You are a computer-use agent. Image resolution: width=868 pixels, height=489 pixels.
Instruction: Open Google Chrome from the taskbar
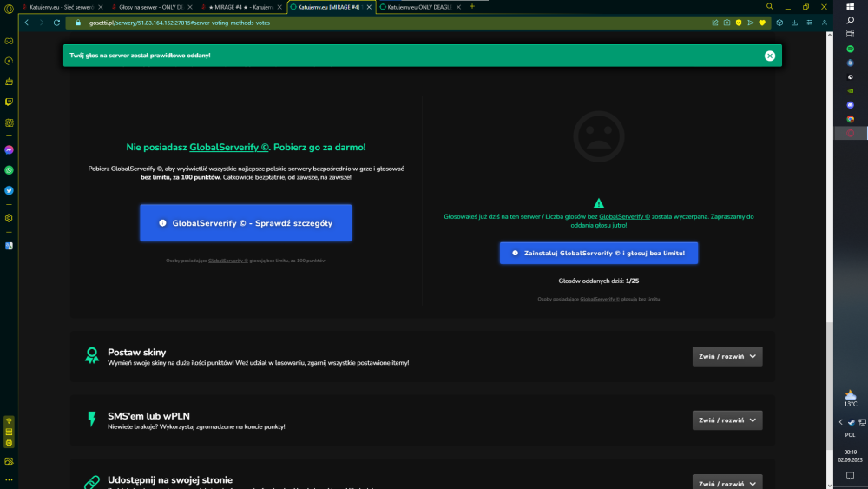(x=851, y=119)
